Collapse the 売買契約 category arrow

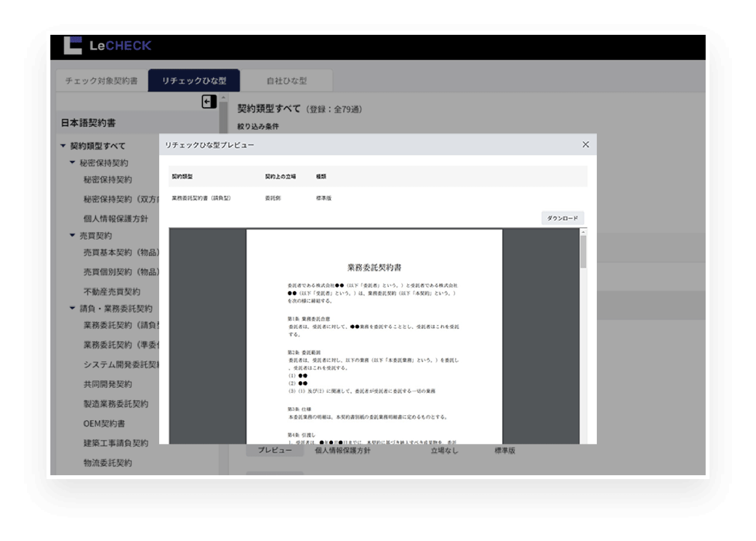pyautogui.click(x=72, y=235)
